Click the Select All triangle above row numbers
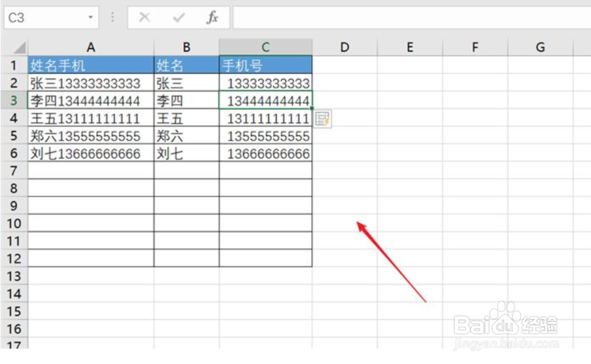The height and width of the screenshot is (364, 591). pyautogui.click(x=18, y=47)
